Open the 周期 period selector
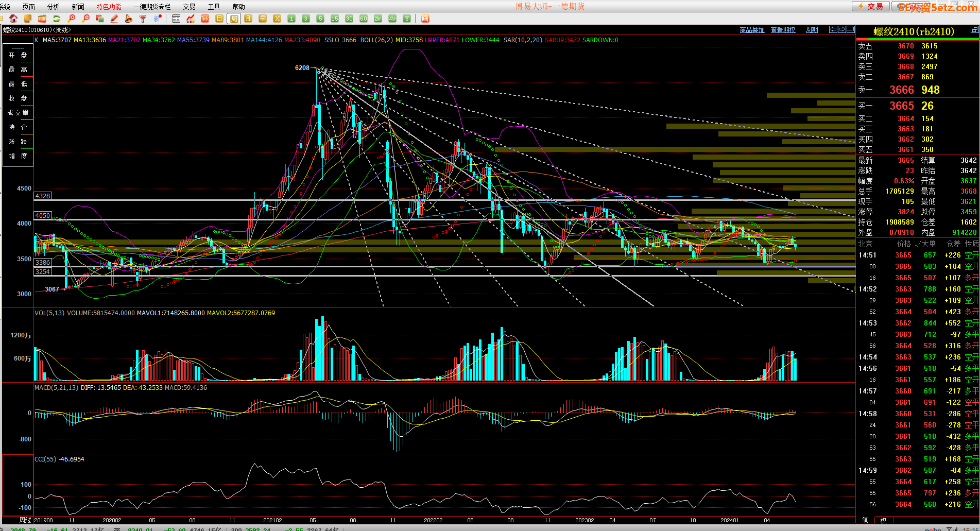This screenshot has width=980, height=531. point(812,30)
